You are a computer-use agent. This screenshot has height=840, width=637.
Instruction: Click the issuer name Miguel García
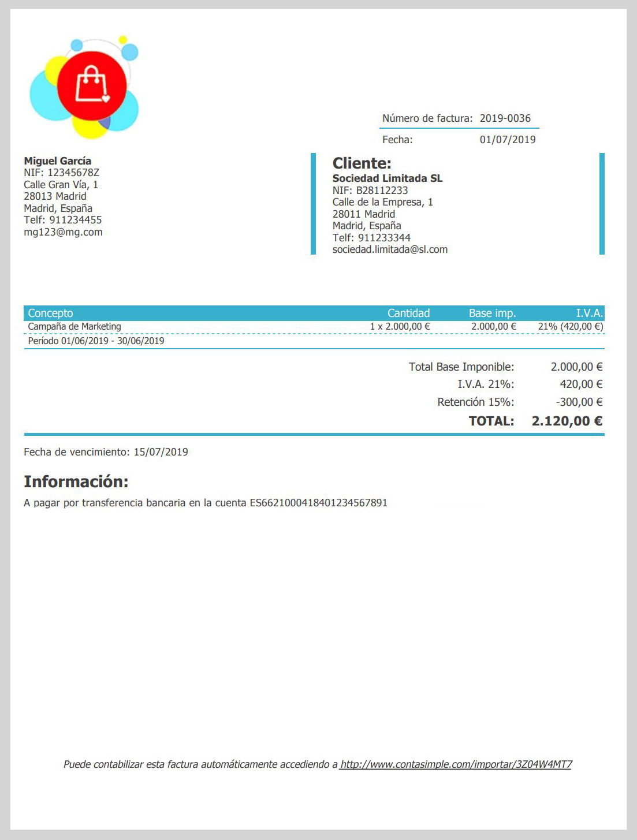(x=58, y=161)
